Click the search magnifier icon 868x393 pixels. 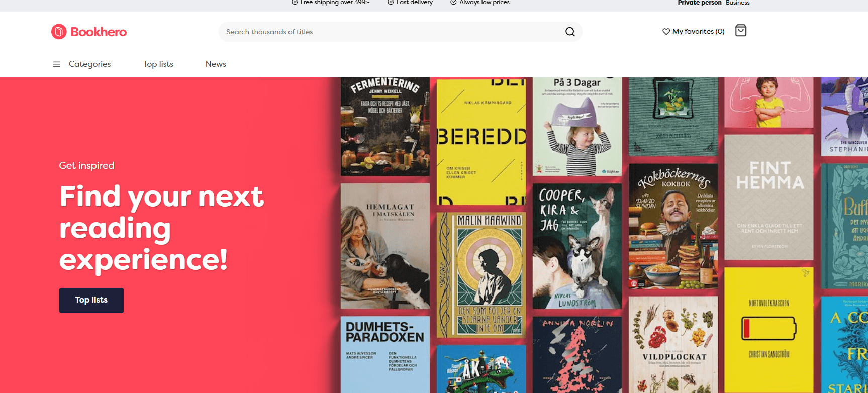click(570, 32)
